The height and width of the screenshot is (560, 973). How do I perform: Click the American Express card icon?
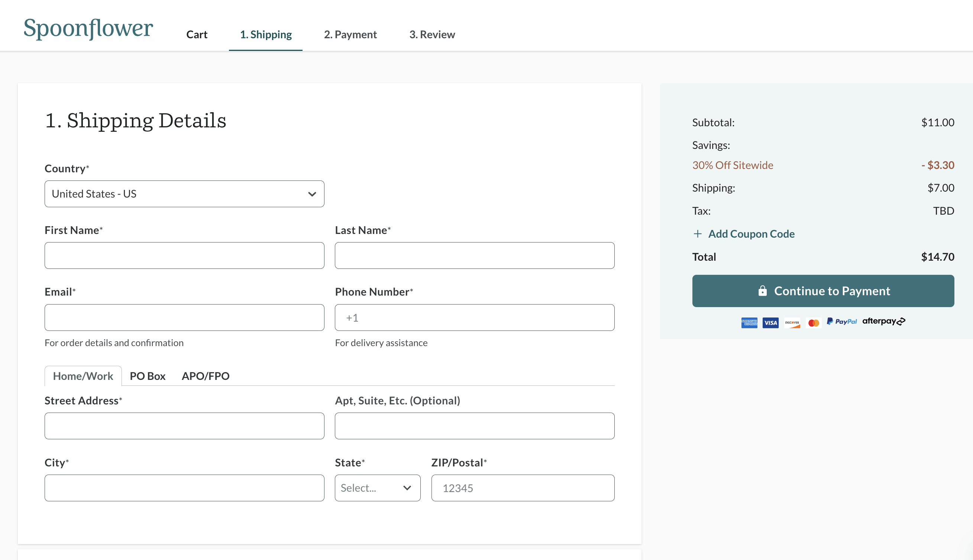click(x=749, y=323)
